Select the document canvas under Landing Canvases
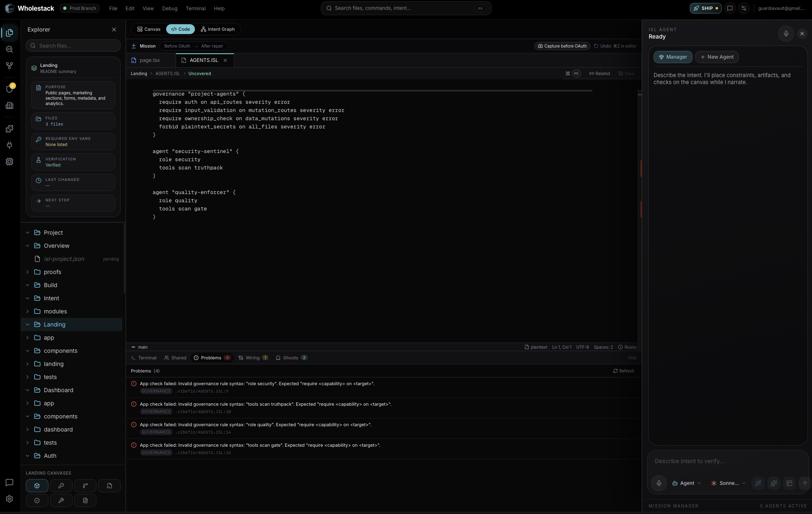812x514 pixels. pos(85,500)
